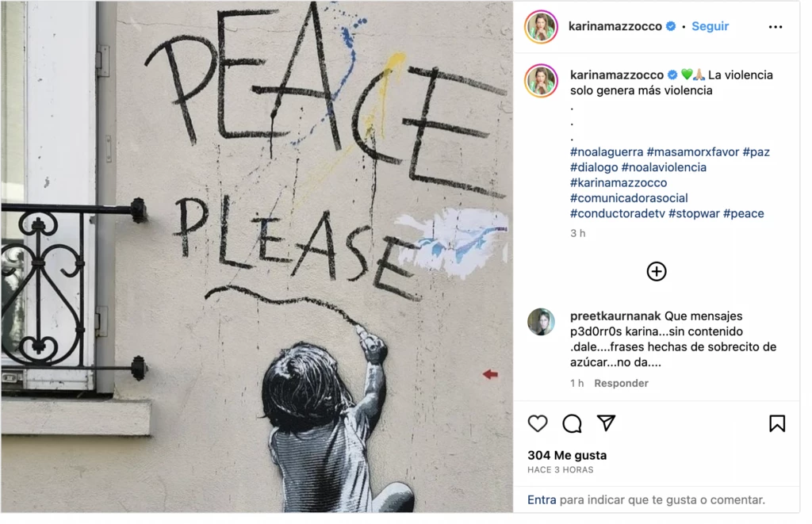812x524 pixels.
Task: Open comments via the speech bubble icon
Action: coord(572,423)
